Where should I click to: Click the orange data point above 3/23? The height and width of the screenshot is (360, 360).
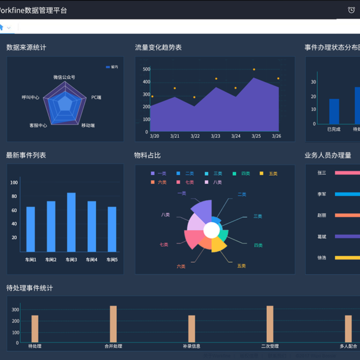pyautogui.click(x=216, y=79)
